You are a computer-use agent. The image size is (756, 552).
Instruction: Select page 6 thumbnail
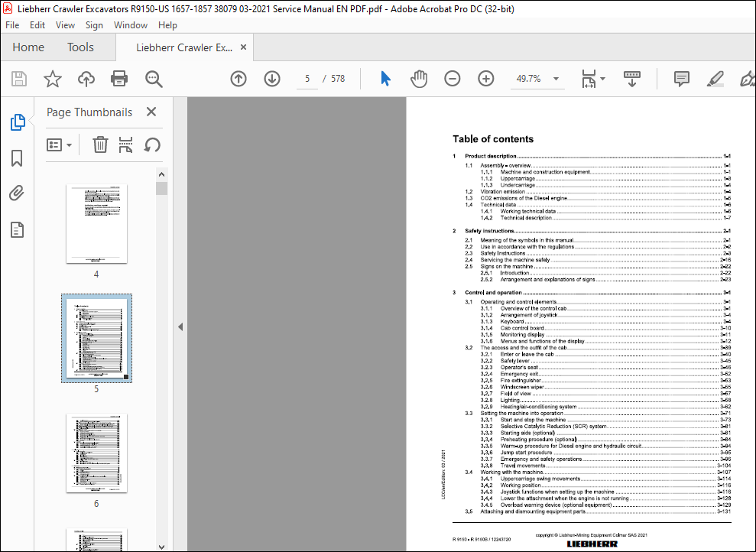coord(96,453)
